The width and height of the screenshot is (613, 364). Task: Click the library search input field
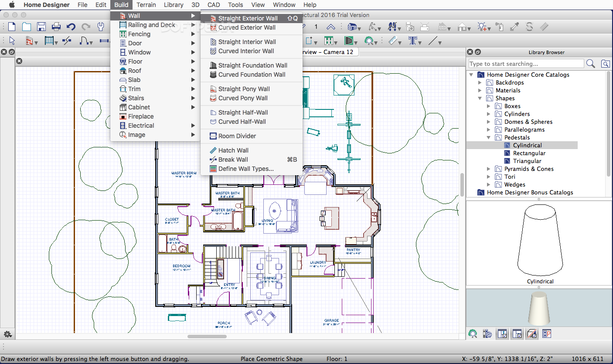point(526,64)
